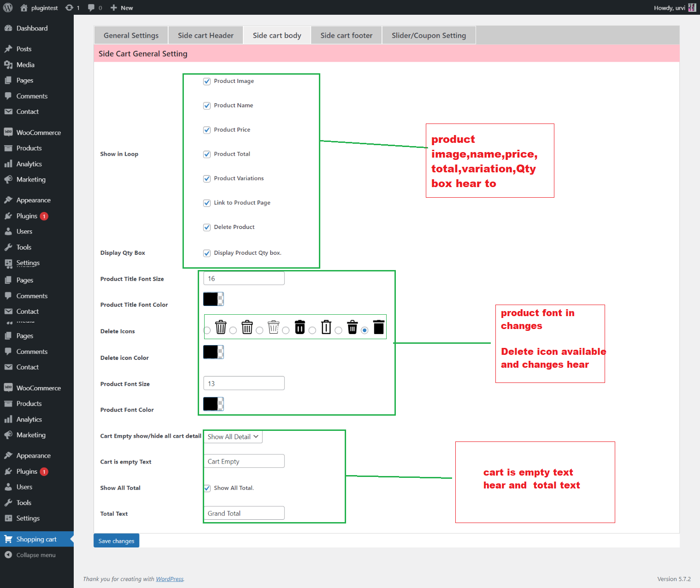Image resolution: width=700 pixels, height=588 pixels.
Task: Select radio for solid trash with two slots
Action: [286, 330]
